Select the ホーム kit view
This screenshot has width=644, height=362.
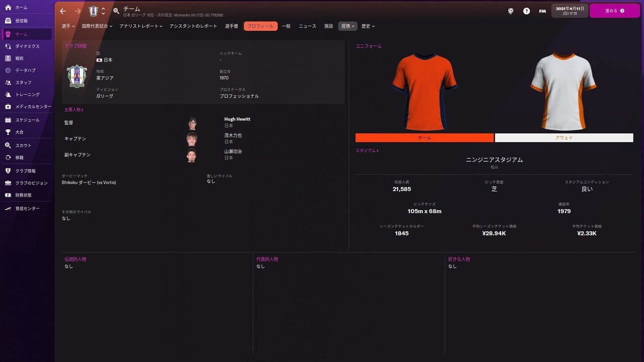point(424,137)
